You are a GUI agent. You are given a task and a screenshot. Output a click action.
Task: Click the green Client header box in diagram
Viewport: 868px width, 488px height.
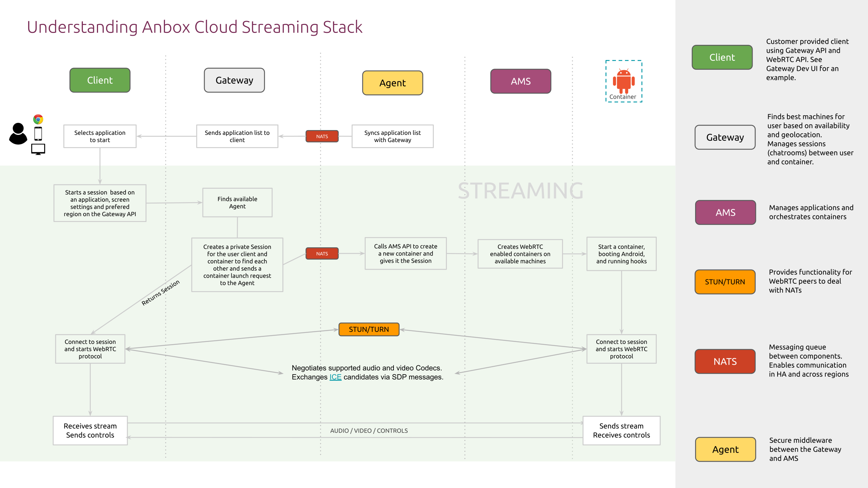[100, 80]
